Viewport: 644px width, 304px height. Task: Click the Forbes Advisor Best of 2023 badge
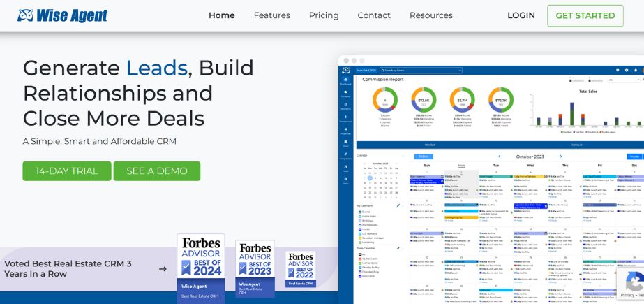(x=255, y=269)
